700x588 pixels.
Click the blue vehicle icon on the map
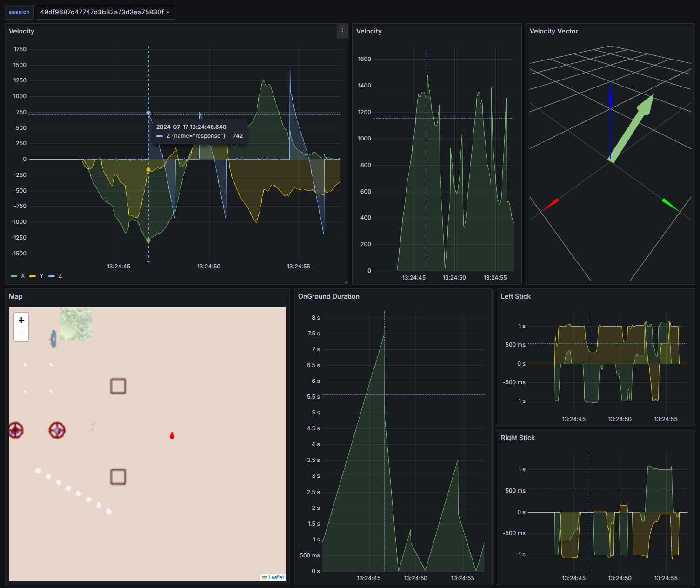[53, 339]
